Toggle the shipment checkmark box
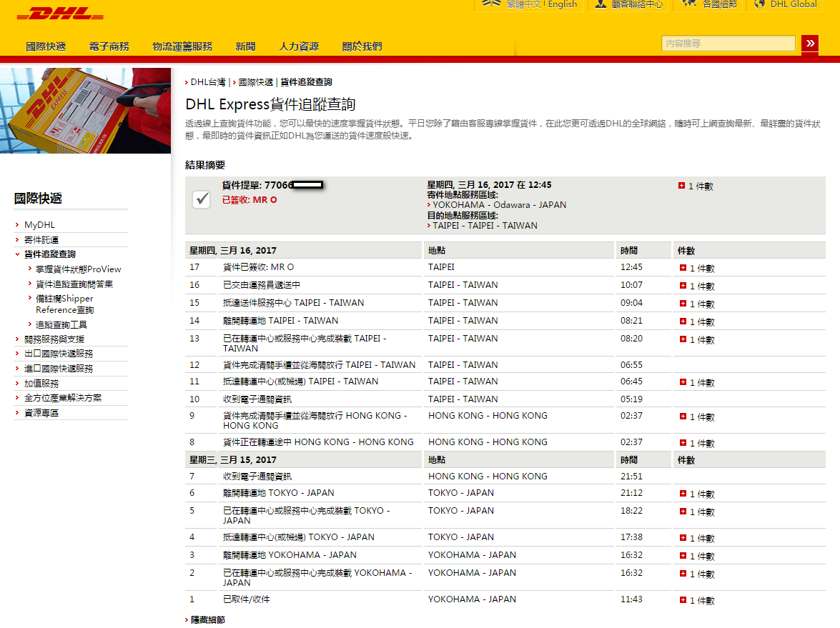This screenshot has width=840, height=628. (x=202, y=200)
